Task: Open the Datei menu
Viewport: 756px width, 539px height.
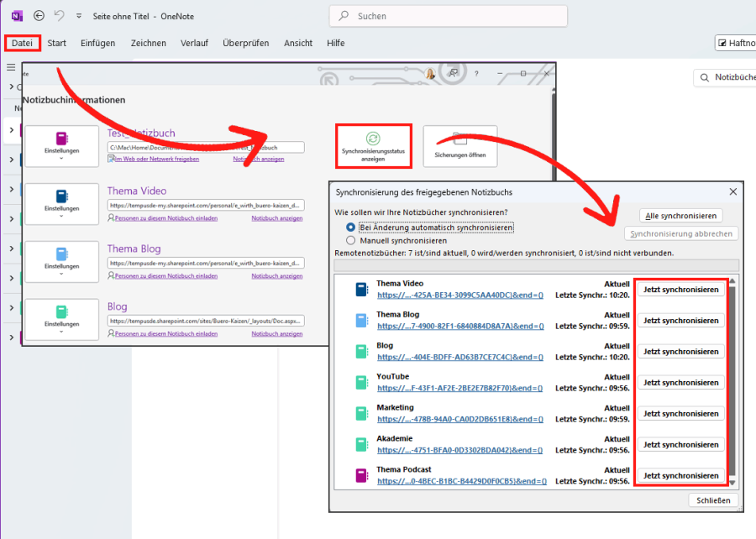Action: point(22,43)
